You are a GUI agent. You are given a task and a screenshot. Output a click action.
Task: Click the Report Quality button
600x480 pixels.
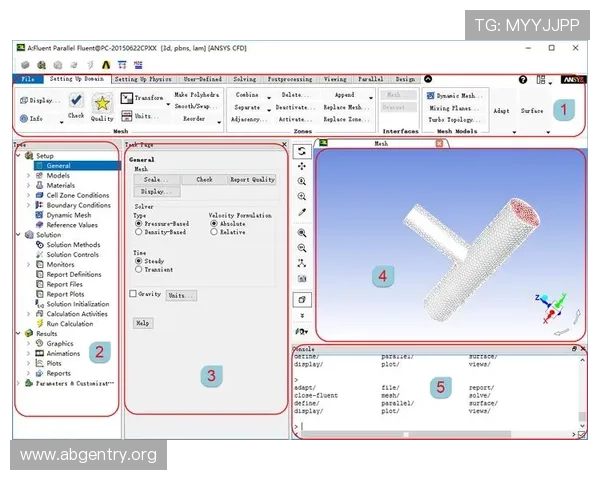coord(252,180)
